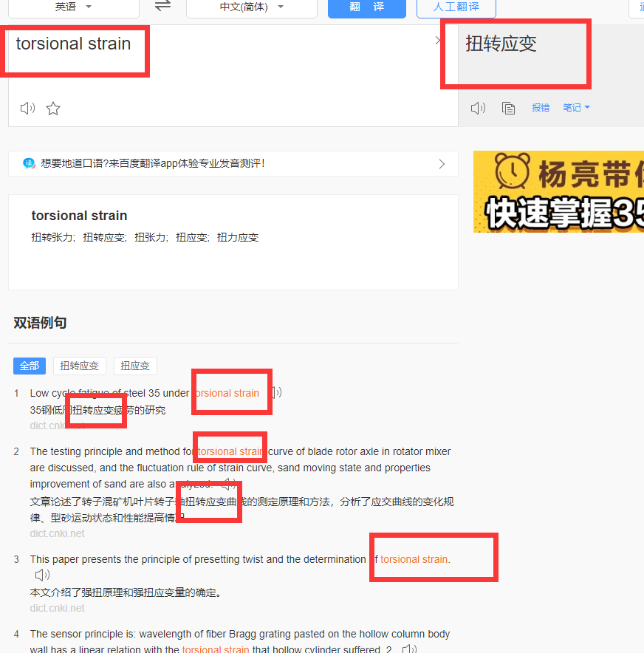Play audio of source text torsional strain
Image resolution: width=644 pixels, height=653 pixels.
[27, 109]
